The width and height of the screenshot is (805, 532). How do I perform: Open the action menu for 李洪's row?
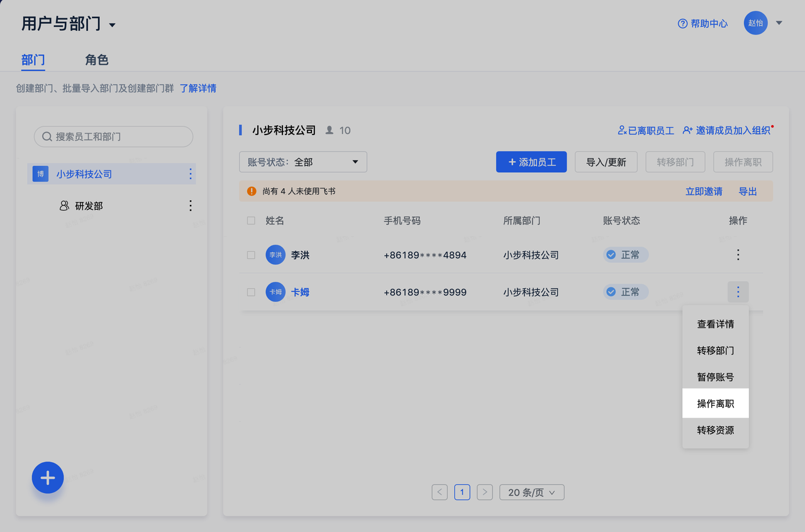738,255
